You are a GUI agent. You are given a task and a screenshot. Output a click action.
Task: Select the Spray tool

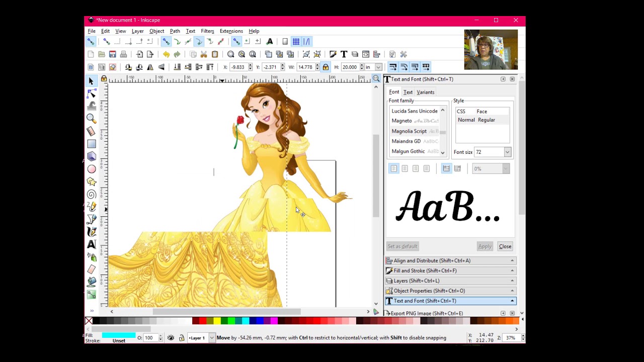(x=91, y=257)
